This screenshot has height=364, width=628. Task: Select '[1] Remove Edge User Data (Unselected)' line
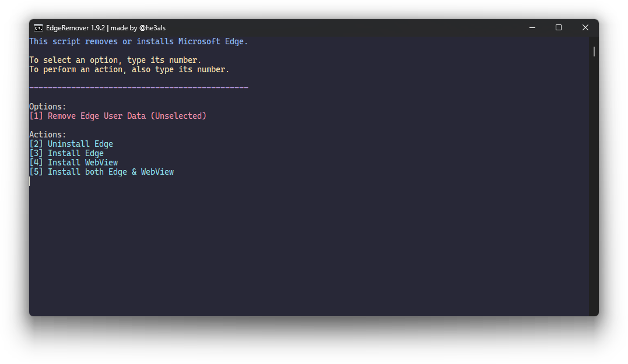coord(118,116)
